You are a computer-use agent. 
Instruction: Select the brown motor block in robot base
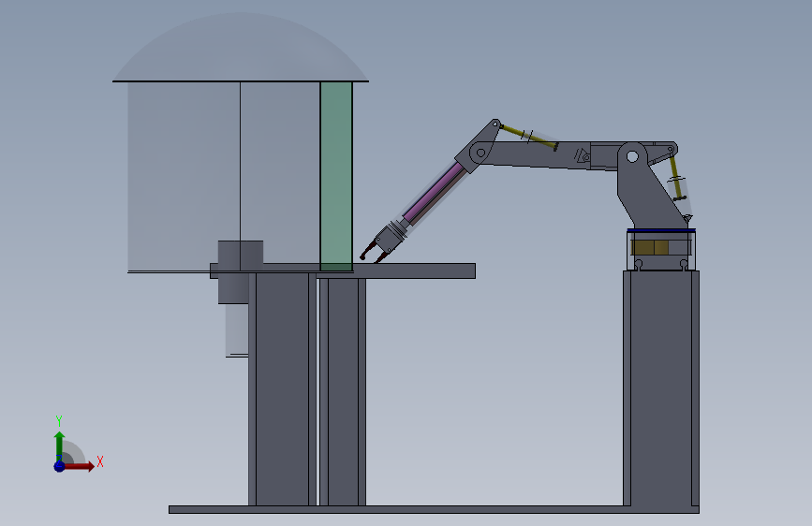tap(650, 247)
